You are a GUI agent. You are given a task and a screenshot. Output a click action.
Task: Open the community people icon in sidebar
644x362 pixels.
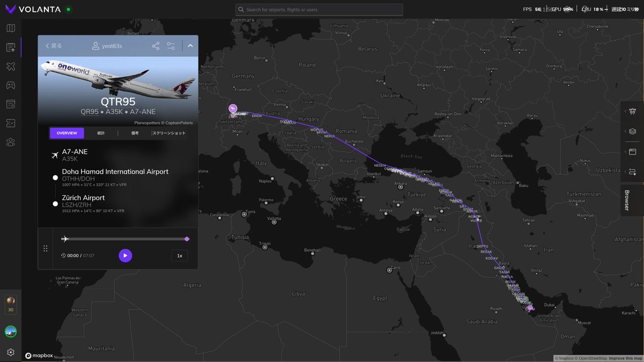11,142
